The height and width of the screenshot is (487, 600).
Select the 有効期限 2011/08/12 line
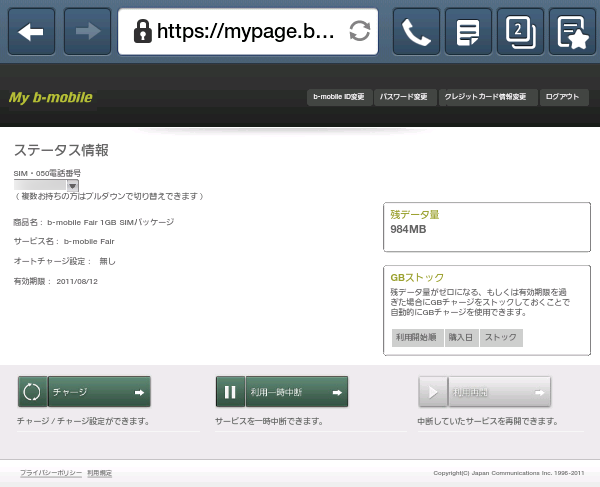56,282
